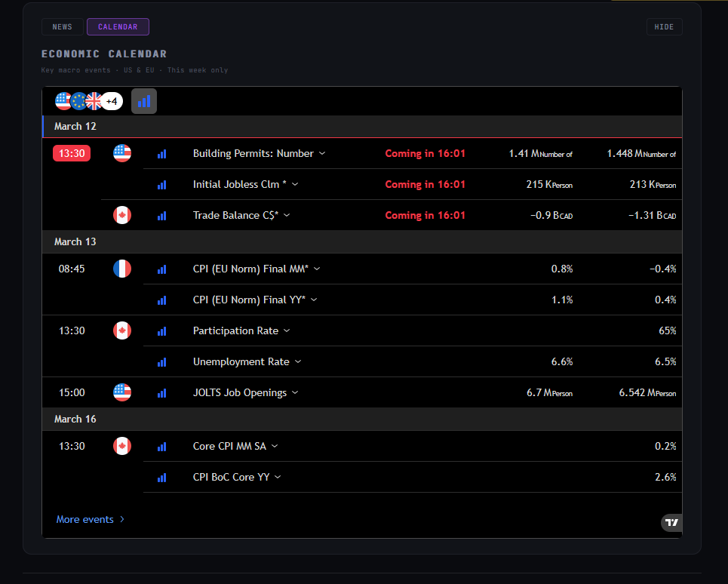Viewport: 728px width, 584px height.
Task: Click the Canadian flag beside Participation Rate
Action: click(121, 330)
